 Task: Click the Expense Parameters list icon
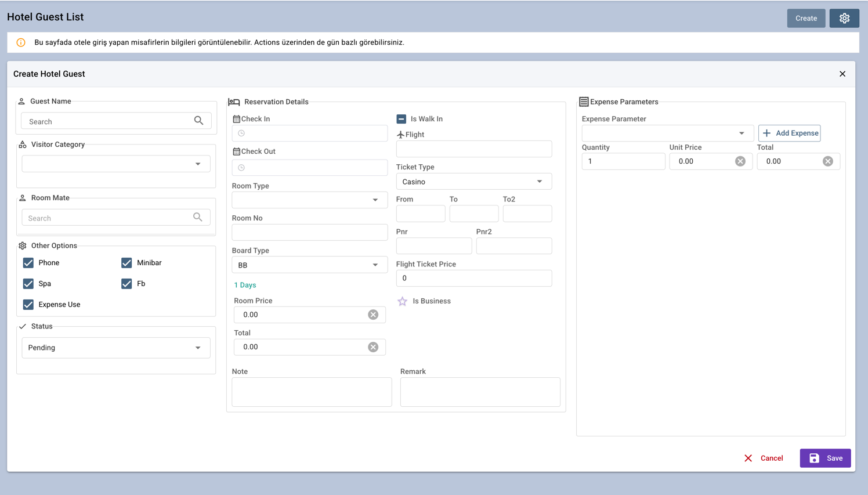[x=584, y=102]
